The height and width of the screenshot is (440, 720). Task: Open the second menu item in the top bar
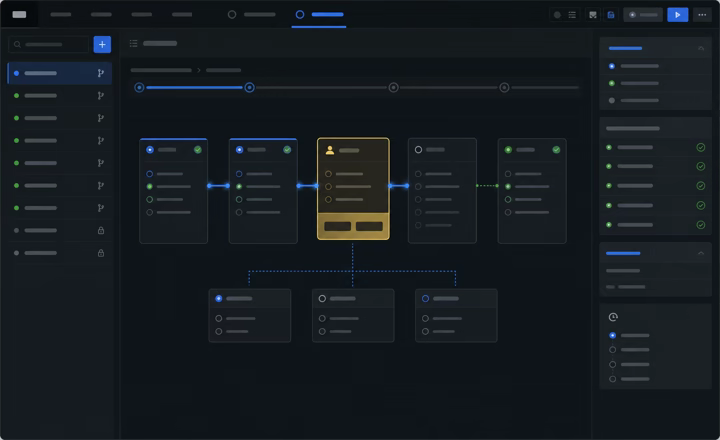(101, 15)
